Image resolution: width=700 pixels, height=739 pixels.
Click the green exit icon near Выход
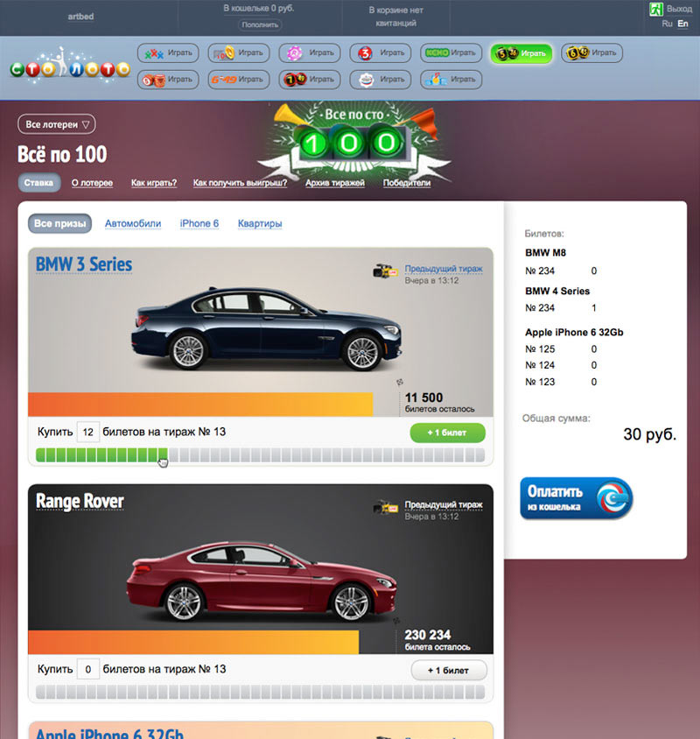click(655, 9)
